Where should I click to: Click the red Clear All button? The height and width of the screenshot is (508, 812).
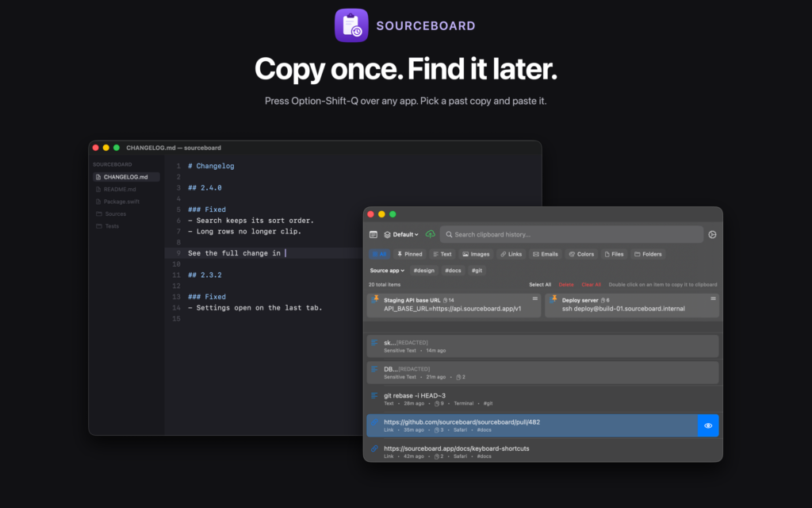click(592, 285)
